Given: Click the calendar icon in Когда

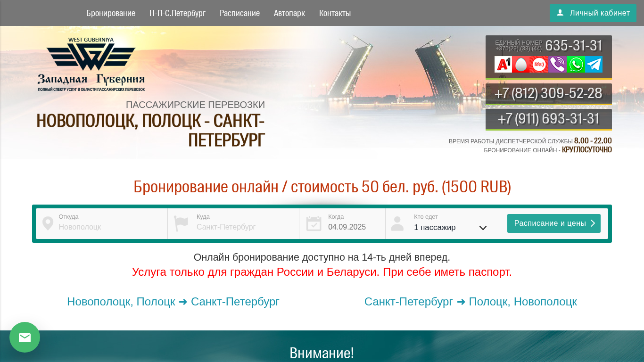Looking at the screenshot, I should click(x=314, y=223).
